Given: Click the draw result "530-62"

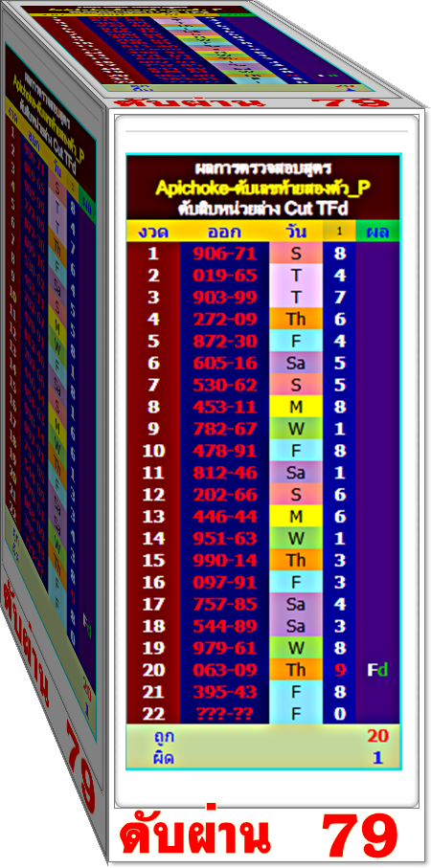Looking at the screenshot, I should click(x=224, y=385).
